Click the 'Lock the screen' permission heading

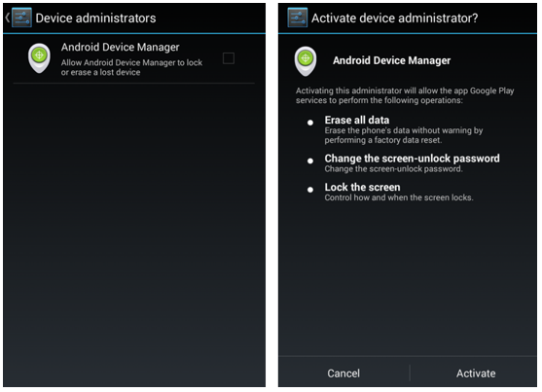pos(362,187)
